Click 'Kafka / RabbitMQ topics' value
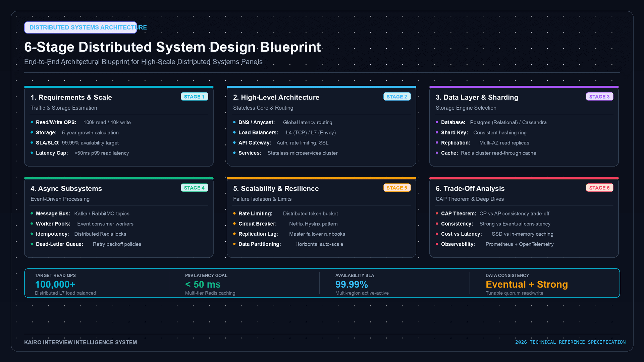The image size is (644, 362). point(102,214)
